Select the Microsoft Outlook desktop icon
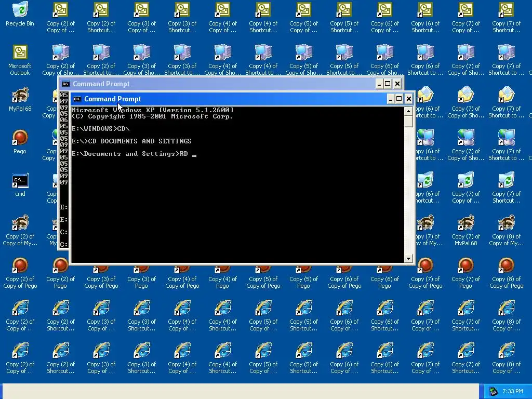Screen dimensions: 532x399 point(20,60)
